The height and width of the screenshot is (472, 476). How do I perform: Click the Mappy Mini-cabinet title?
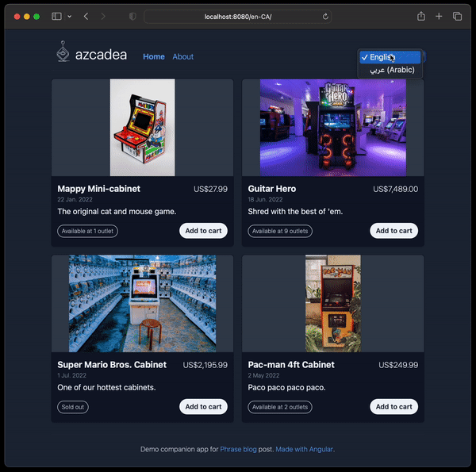coord(98,189)
